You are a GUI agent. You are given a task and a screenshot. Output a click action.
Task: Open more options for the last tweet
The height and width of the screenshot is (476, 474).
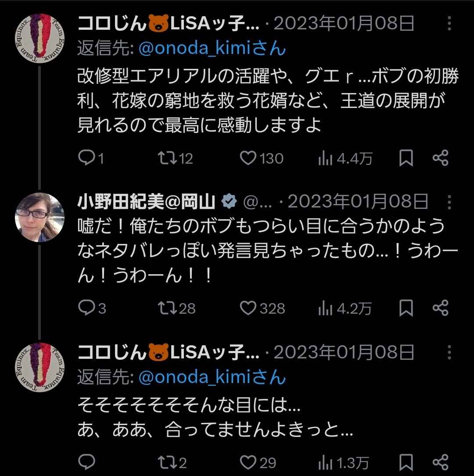click(x=449, y=352)
